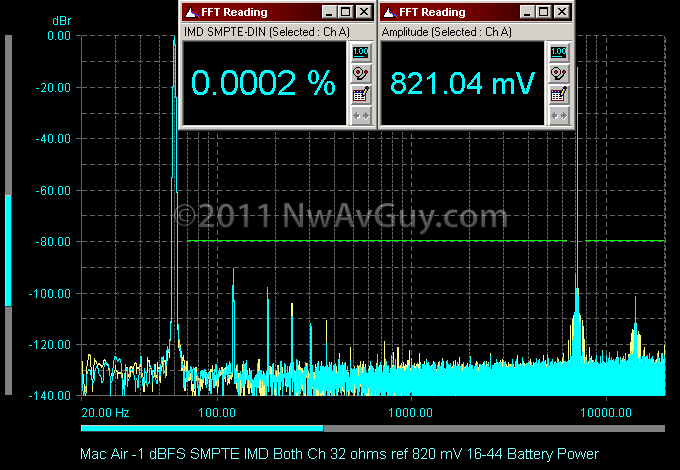Minimize the IMD SMPTE-DIN FFT Reading window
This screenshot has width=680, height=470.
[330, 12]
